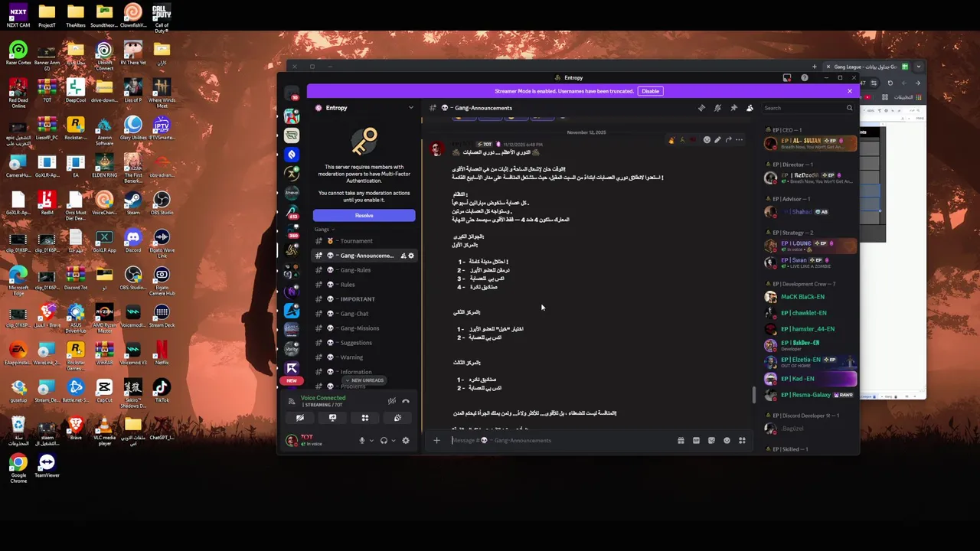Open the GIF picker icon

click(x=696, y=440)
